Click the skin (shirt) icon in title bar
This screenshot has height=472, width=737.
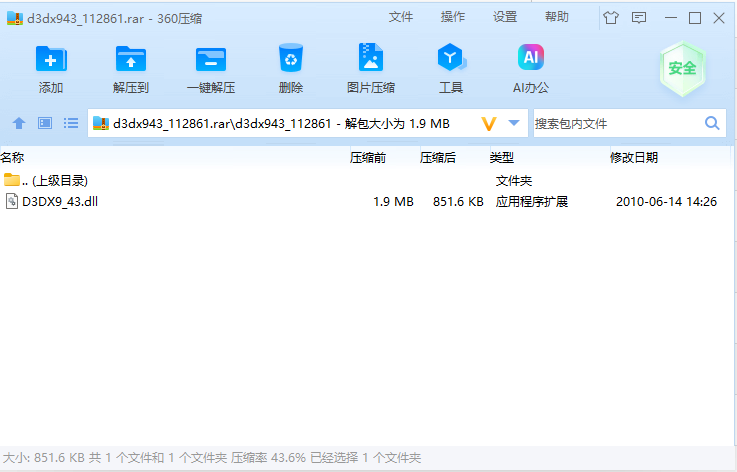click(x=611, y=18)
